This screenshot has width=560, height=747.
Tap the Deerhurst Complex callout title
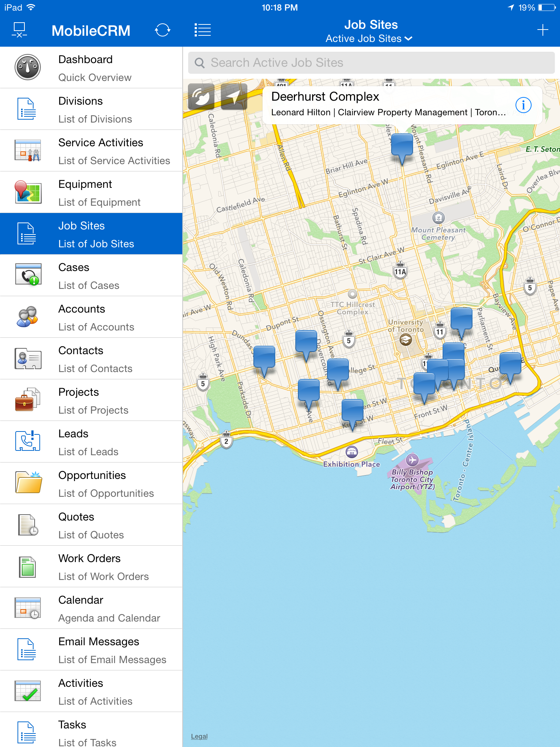[x=325, y=97]
